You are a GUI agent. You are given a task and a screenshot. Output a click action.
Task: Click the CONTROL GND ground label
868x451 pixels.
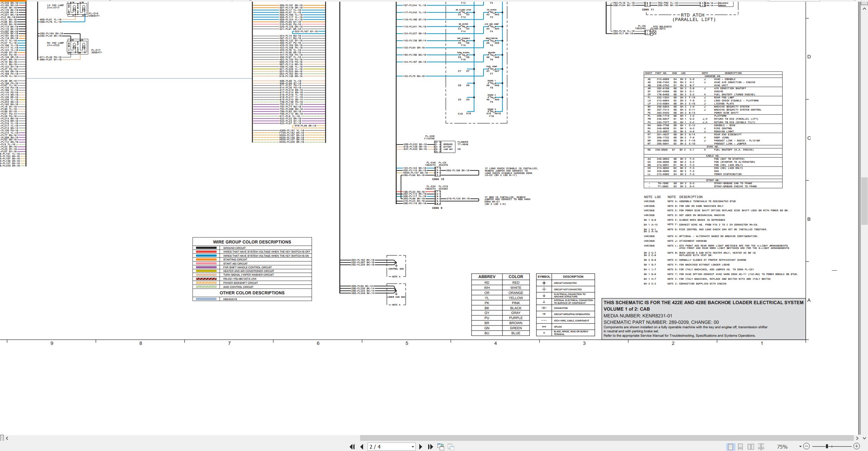click(396, 269)
